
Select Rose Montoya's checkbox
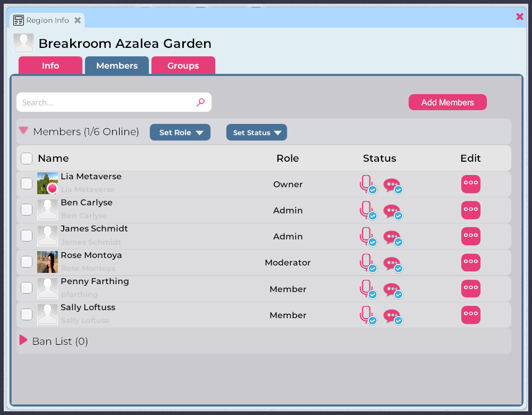(26, 261)
